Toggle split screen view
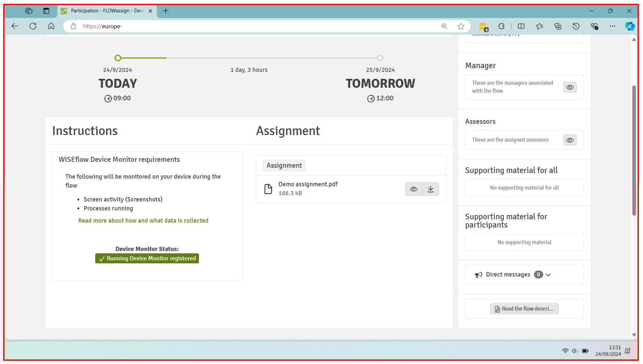 (521, 26)
